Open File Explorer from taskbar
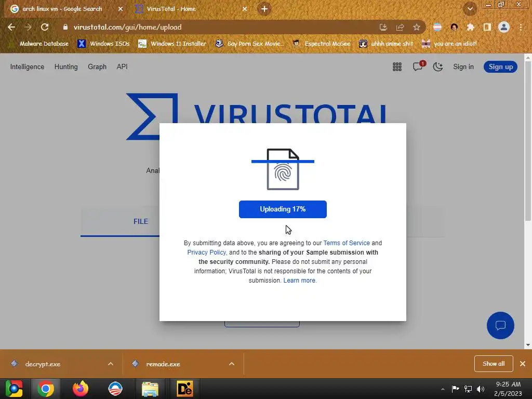Image resolution: width=532 pixels, height=399 pixels. pyautogui.click(x=150, y=389)
